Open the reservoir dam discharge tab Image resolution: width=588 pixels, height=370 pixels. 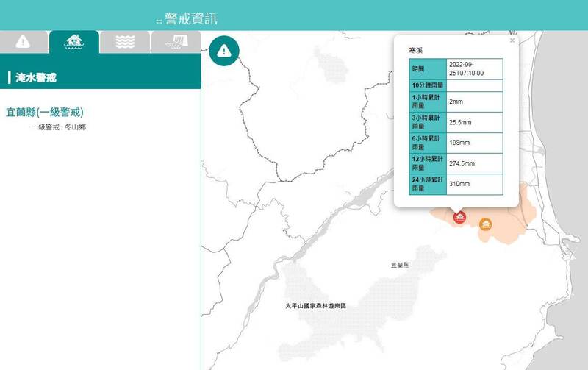click(x=176, y=42)
